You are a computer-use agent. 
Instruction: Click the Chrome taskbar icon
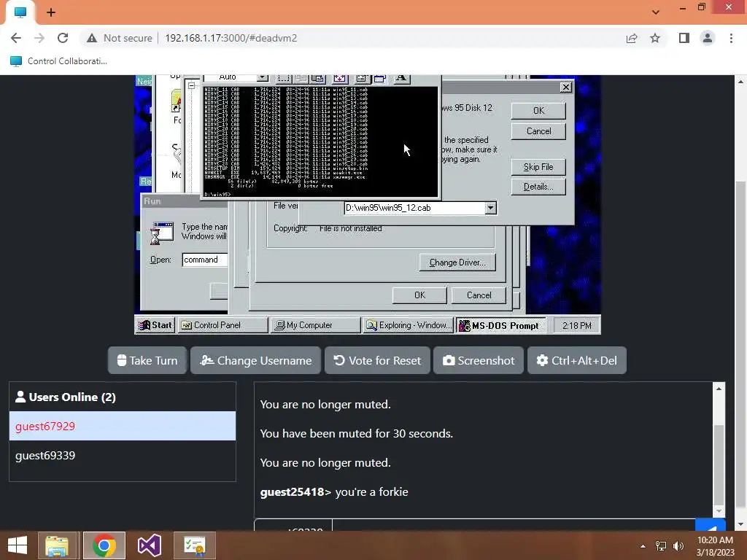pyautogui.click(x=104, y=545)
